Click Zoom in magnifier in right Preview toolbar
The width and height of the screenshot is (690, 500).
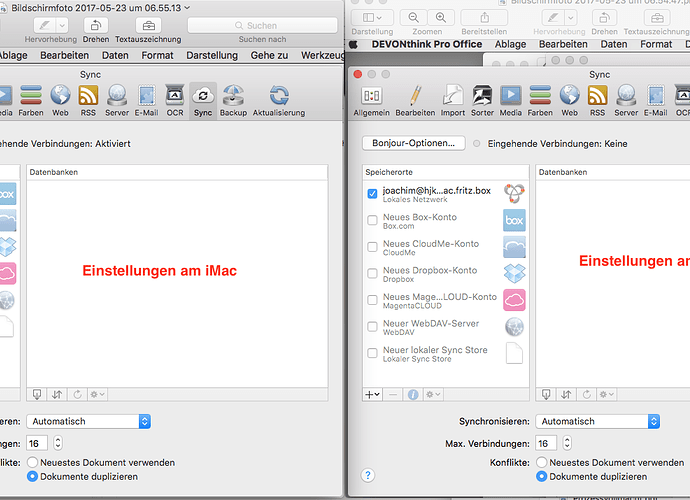click(440, 18)
